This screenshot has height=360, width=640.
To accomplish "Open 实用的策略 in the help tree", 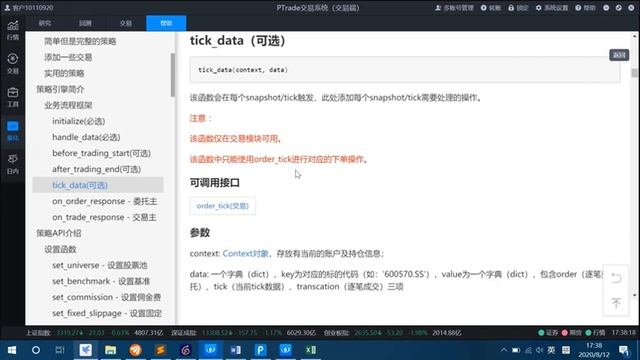I will tap(64, 73).
